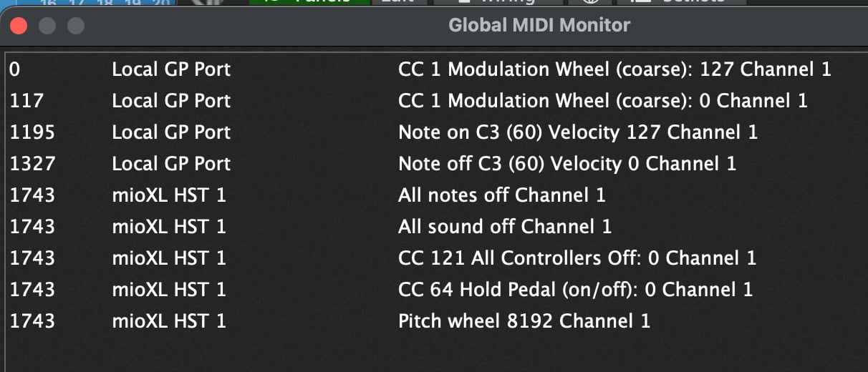Select the CC 121 All Controllers Off message
The width and height of the screenshot is (868, 372).
[x=577, y=258]
